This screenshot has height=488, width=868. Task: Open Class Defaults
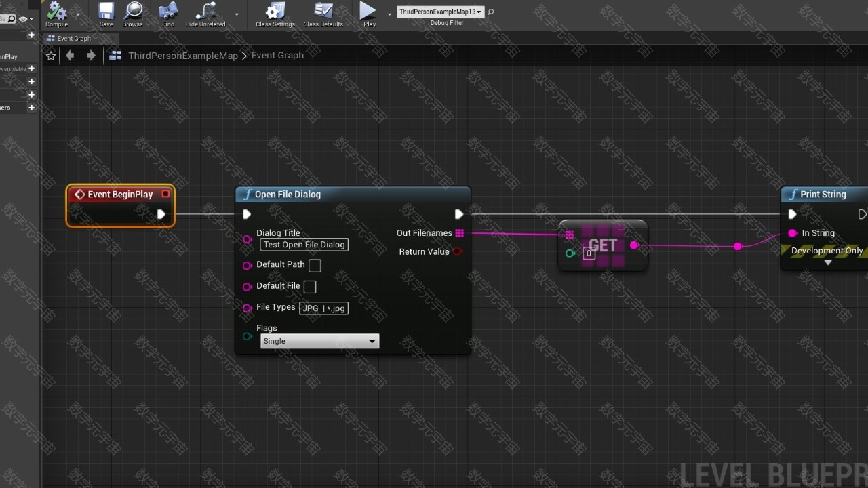tap(323, 12)
